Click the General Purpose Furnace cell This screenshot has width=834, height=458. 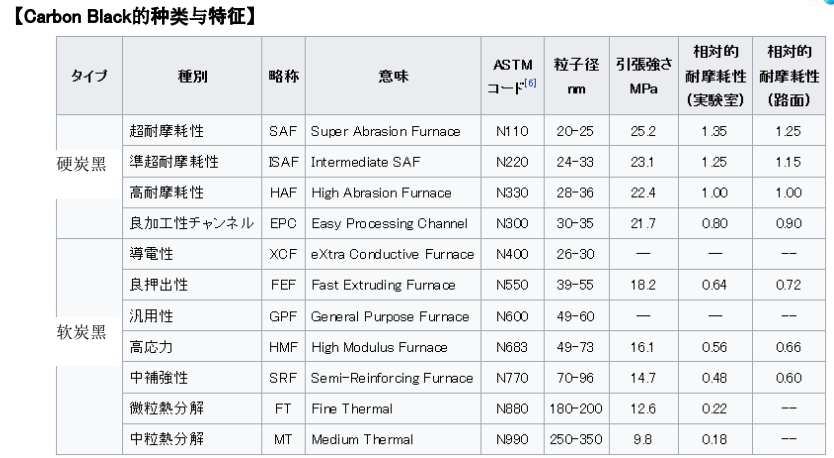click(x=393, y=316)
